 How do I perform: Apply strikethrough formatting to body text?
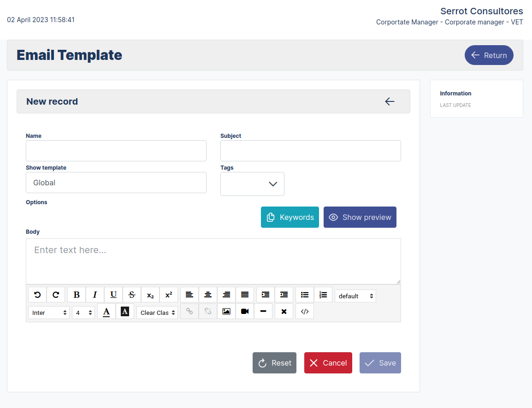point(132,295)
